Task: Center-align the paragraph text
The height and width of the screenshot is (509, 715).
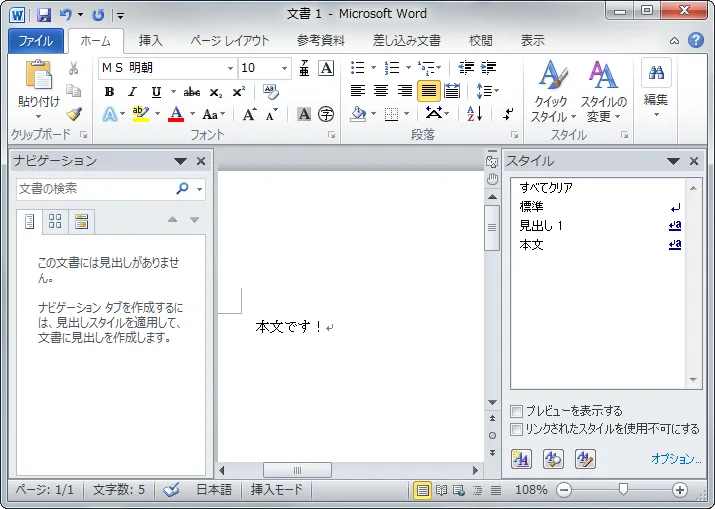Action: tap(381, 91)
